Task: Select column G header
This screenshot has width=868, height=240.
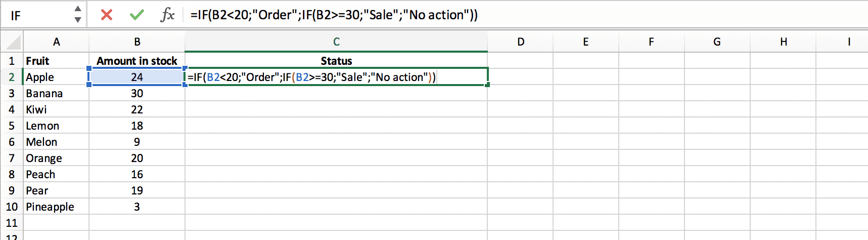Action: click(x=717, y=42)
